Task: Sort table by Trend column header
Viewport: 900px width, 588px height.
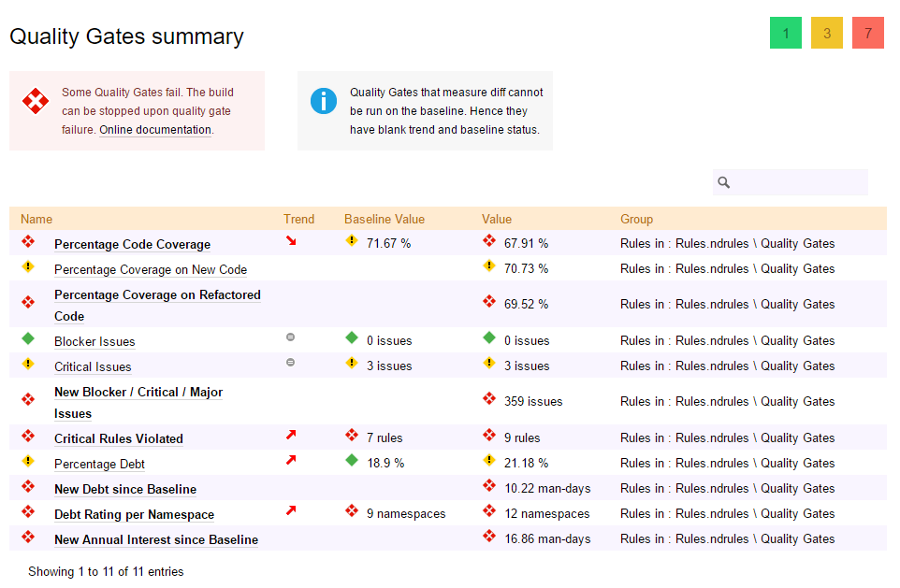Action: [x=298, y=219]
